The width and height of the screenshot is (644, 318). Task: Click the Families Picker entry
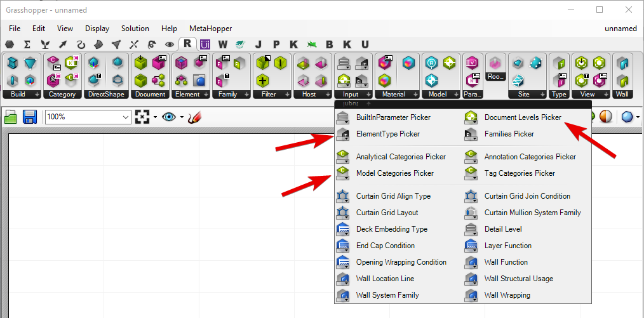509,134
